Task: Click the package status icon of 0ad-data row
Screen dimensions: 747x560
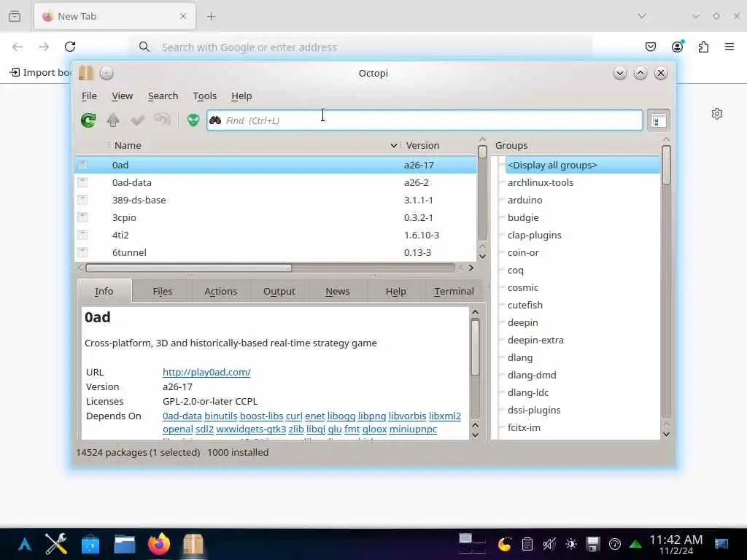Action: (82, 182)
